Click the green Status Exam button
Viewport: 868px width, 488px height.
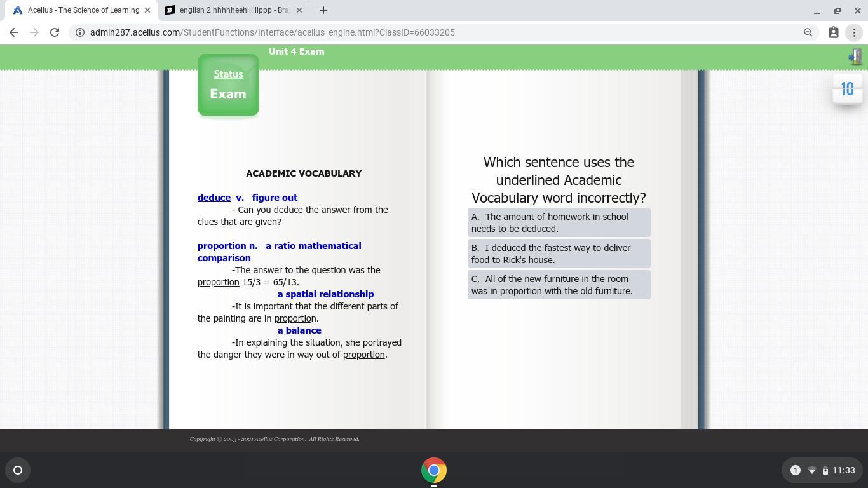click(228, 85)
